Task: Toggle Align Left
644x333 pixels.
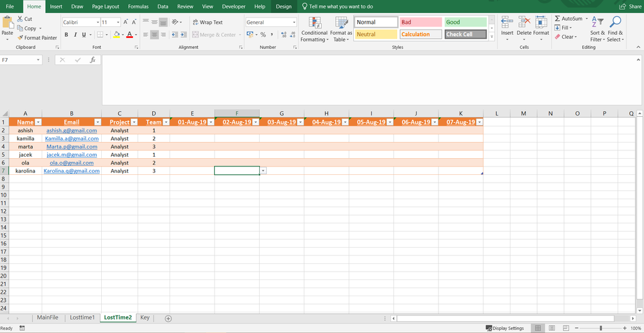Action: click(x=146, y=35)
